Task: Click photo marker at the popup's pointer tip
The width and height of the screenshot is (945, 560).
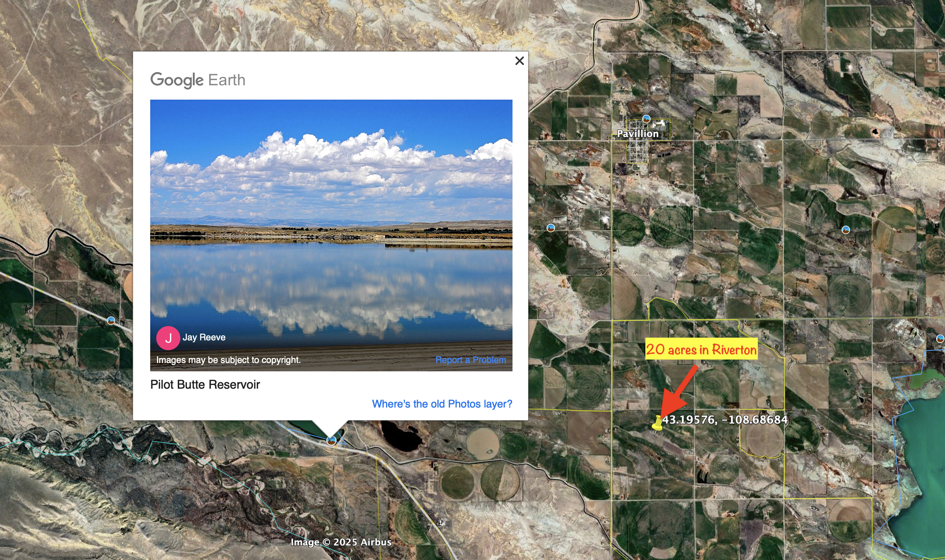Action: 331,440
